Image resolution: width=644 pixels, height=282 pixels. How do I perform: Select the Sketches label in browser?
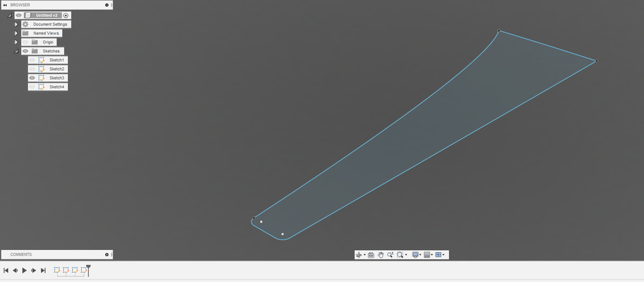[52, 52]
